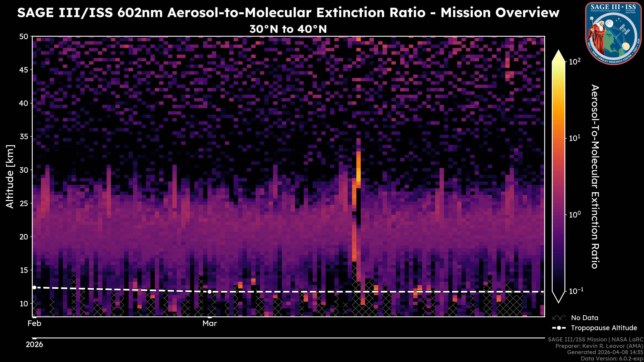Viewport: 644px width, 362px height.
Task: Click the tropopause dot at Feb
Action: click(35, 288)
